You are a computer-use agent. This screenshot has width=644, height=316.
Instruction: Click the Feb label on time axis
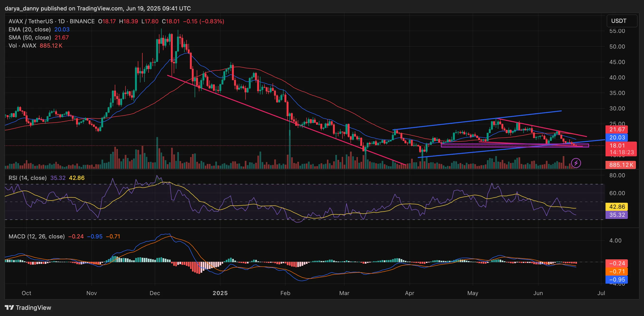[285, 293]
